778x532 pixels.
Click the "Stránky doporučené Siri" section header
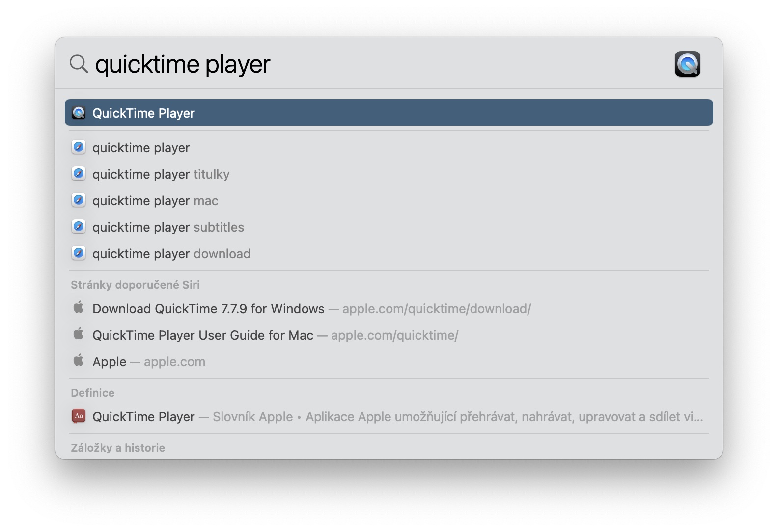coord(135,285)
